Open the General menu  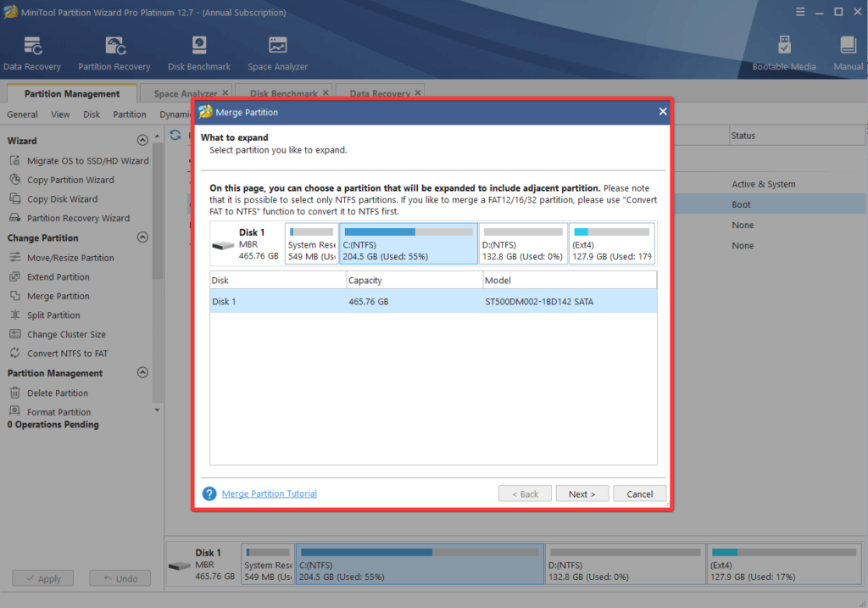point(22,114)
